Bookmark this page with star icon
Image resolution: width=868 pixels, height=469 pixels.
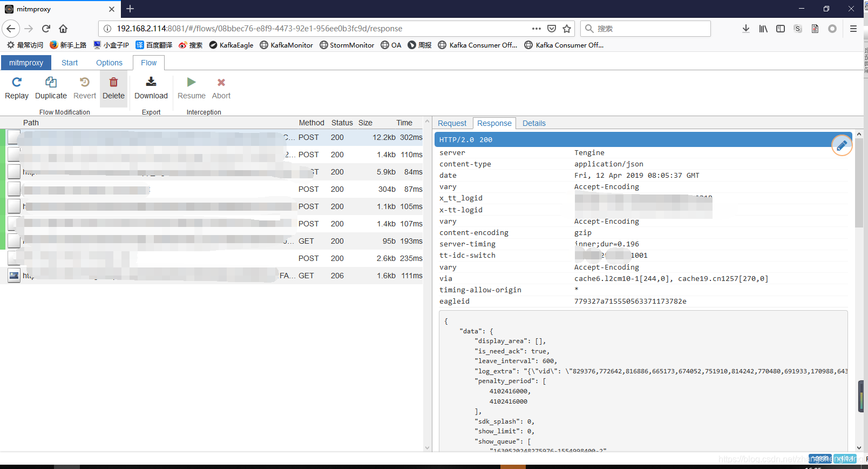point(567,29)
